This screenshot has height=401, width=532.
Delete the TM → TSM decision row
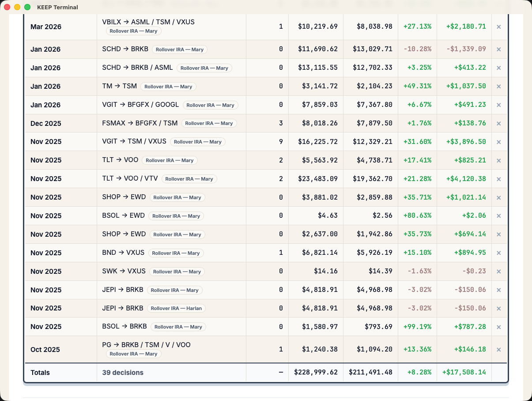498,87
